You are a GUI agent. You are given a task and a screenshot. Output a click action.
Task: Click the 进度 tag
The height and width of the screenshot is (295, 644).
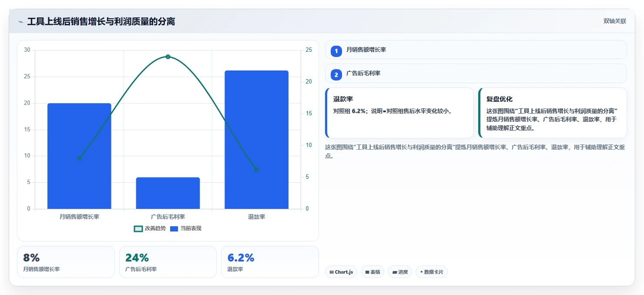400,272
